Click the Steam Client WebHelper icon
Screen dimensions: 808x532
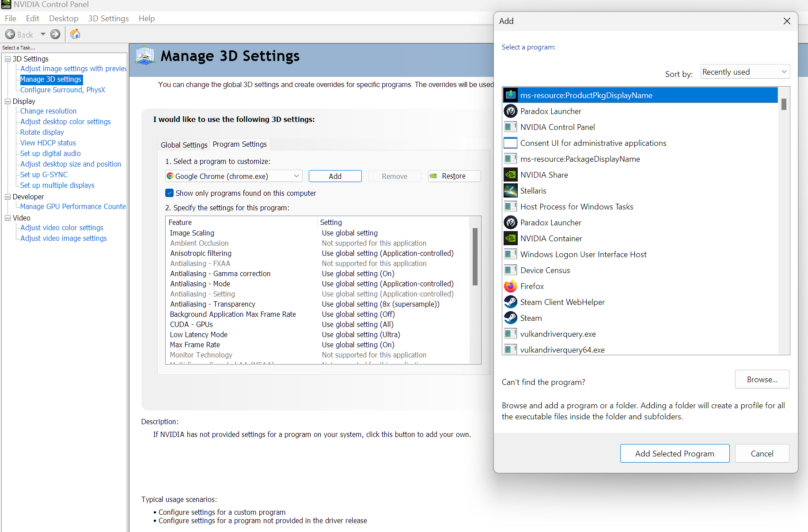click(x=511, y=302)
